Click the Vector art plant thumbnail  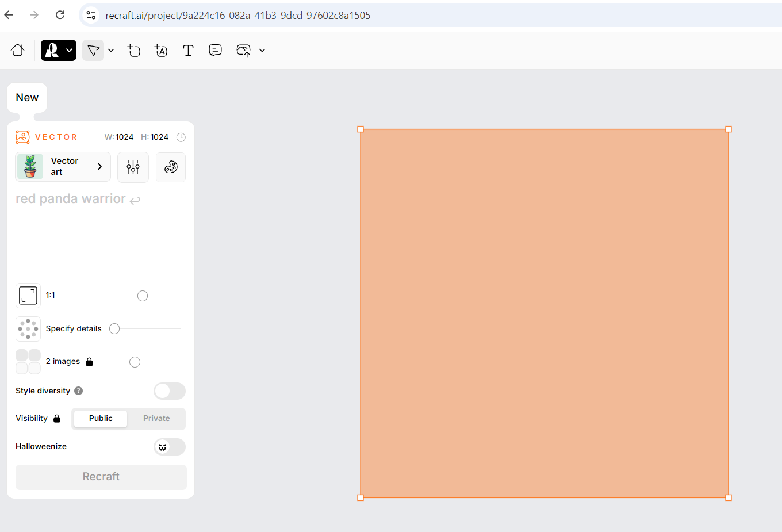coord(30,167)
